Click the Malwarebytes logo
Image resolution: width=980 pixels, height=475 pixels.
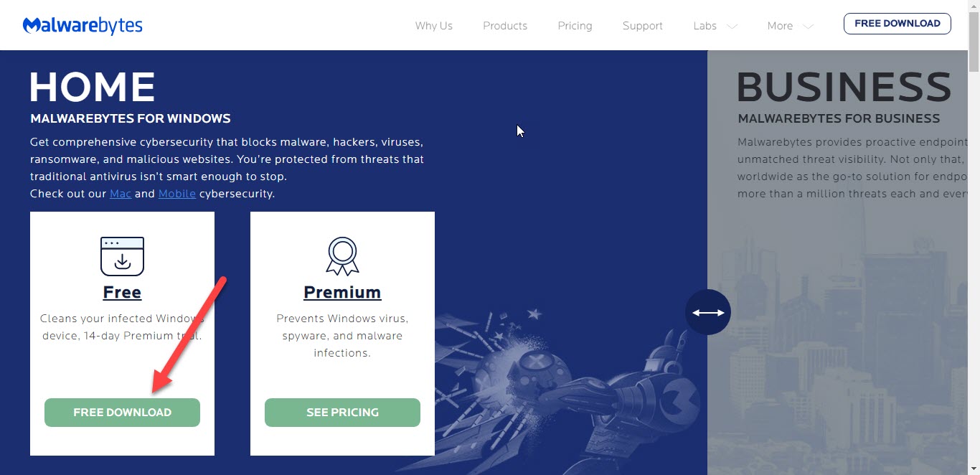[83, 25]
